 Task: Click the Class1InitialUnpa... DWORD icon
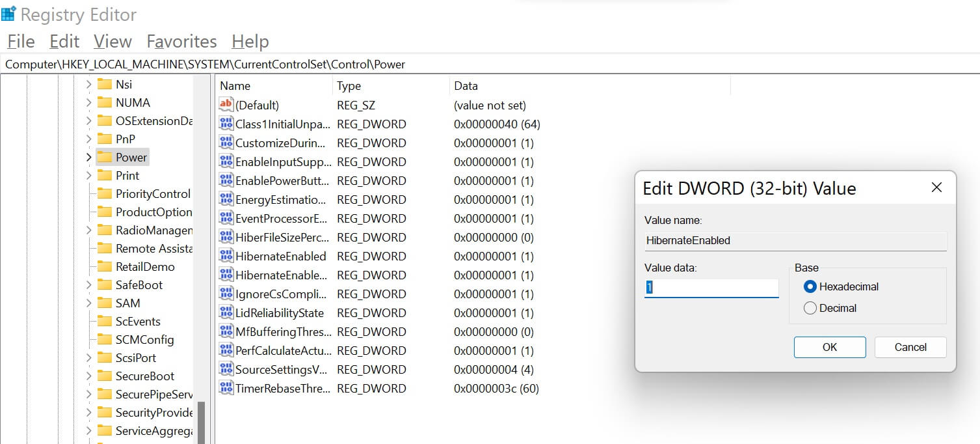click(226, 124)
